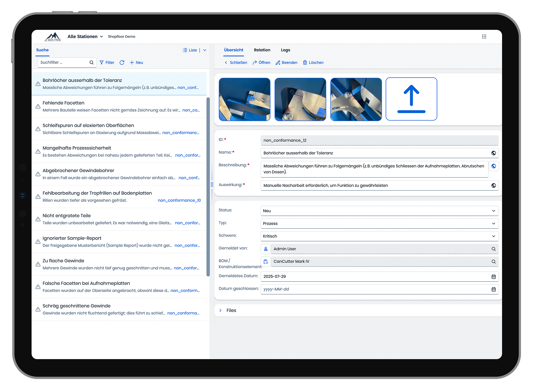Expand the view options chevron beside Liste
The image size is (534, 392).
tap(205, 50)
